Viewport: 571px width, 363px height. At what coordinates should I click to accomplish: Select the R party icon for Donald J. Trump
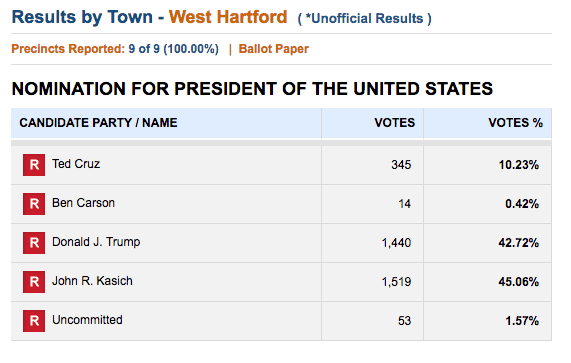[x=34, y=243]
